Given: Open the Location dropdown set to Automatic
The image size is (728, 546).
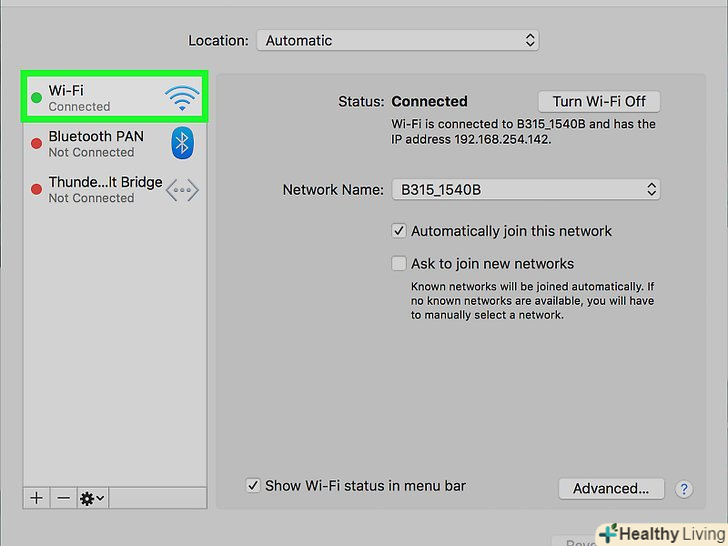Looking at the screenshot, I should tap(398, 41).
